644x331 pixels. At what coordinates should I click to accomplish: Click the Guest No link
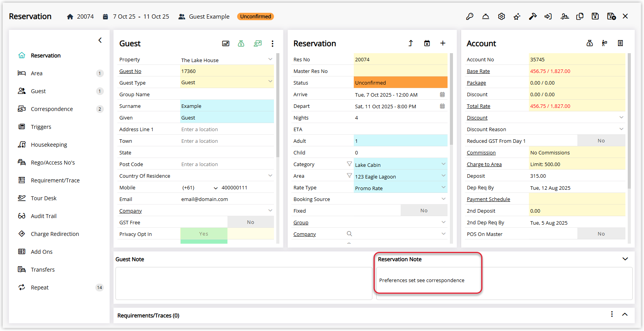[x=130, y=71]
